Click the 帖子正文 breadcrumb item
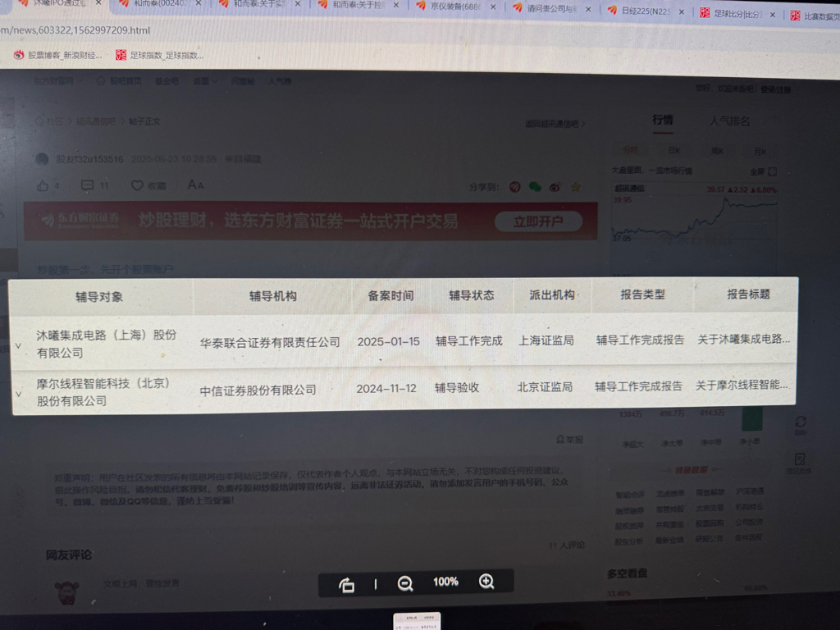Screen dimensions: 840x630 pos(144,121)
